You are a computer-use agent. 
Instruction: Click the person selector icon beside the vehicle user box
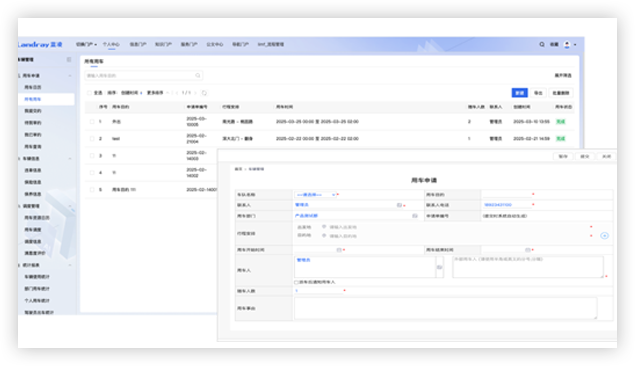click(x=439, y=267)
